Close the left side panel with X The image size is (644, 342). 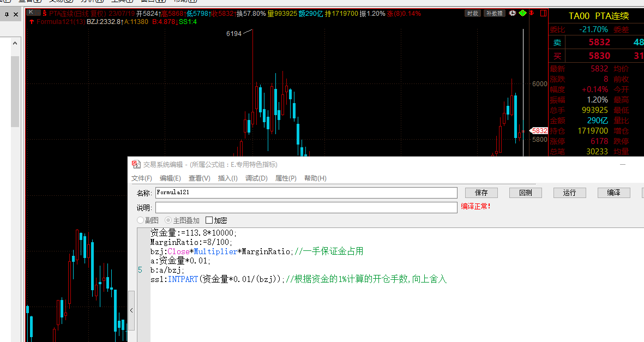[x=16, y=14]
